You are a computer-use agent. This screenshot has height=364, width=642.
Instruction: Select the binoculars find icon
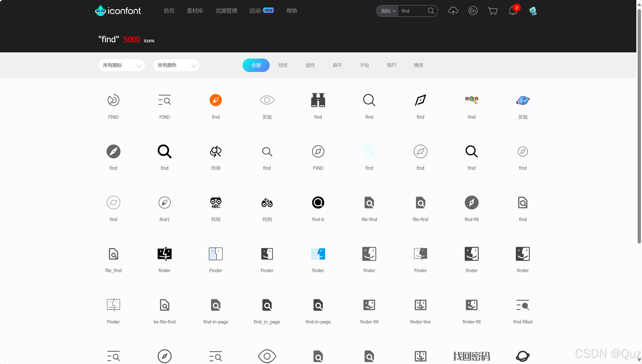(x=318, y=100)
